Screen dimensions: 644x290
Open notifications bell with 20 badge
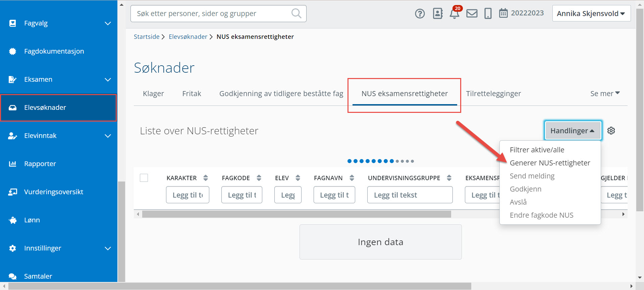pos(455,13)
